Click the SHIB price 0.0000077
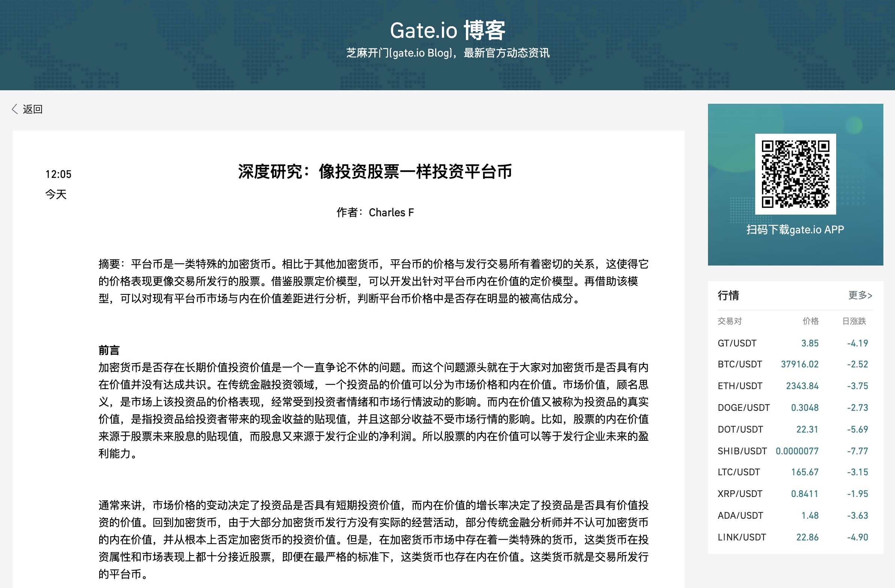The image size is (895, 588). tap(797, 451)
